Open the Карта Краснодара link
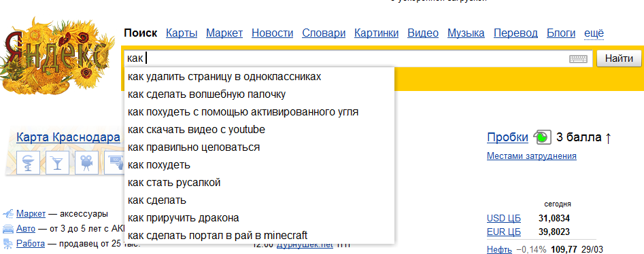The image size is (644, 254). [x=68, y=137]
